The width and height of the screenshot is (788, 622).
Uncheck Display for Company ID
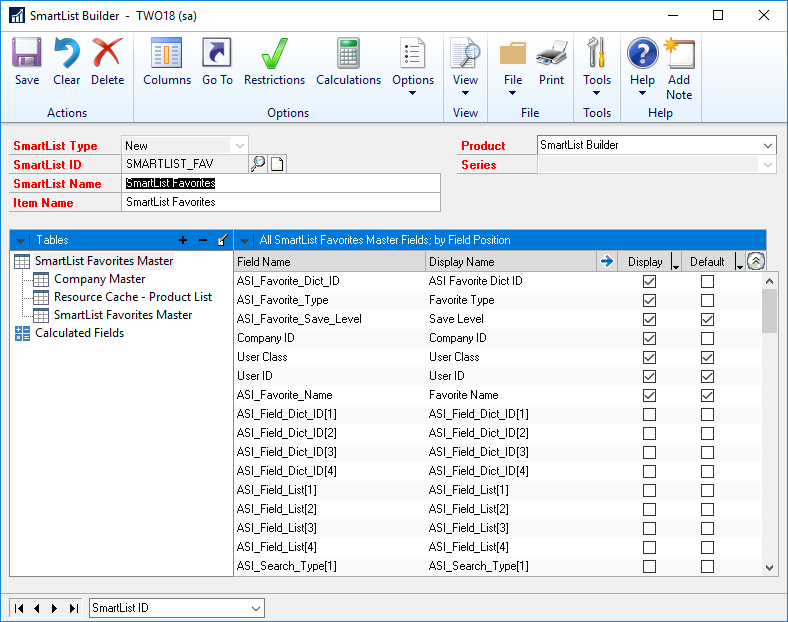[649, 339]
